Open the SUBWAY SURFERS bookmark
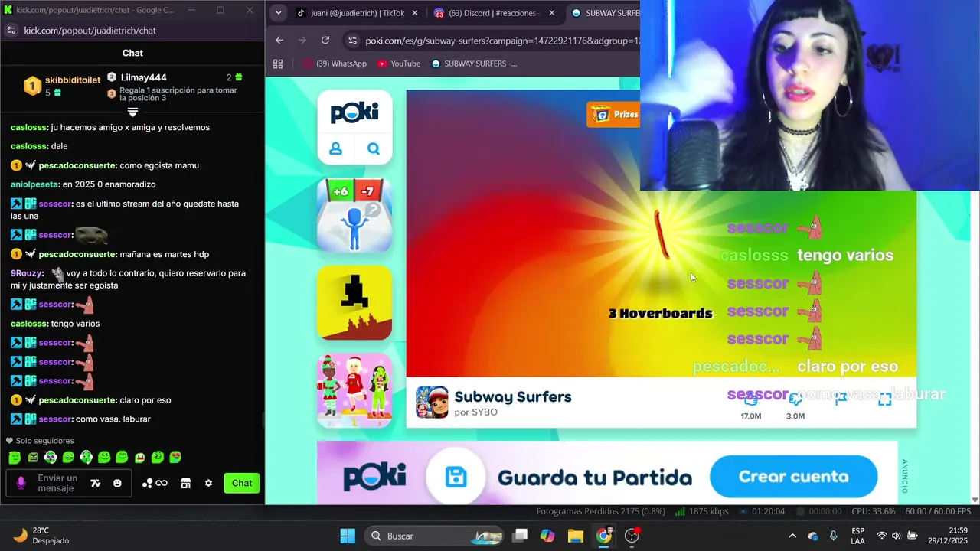 (474, 64)
